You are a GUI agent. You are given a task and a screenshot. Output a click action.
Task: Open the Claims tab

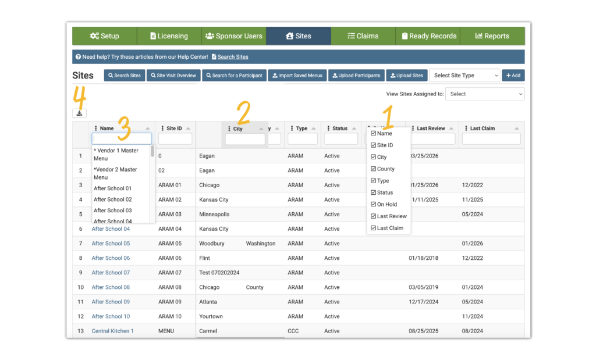(363, 36)
